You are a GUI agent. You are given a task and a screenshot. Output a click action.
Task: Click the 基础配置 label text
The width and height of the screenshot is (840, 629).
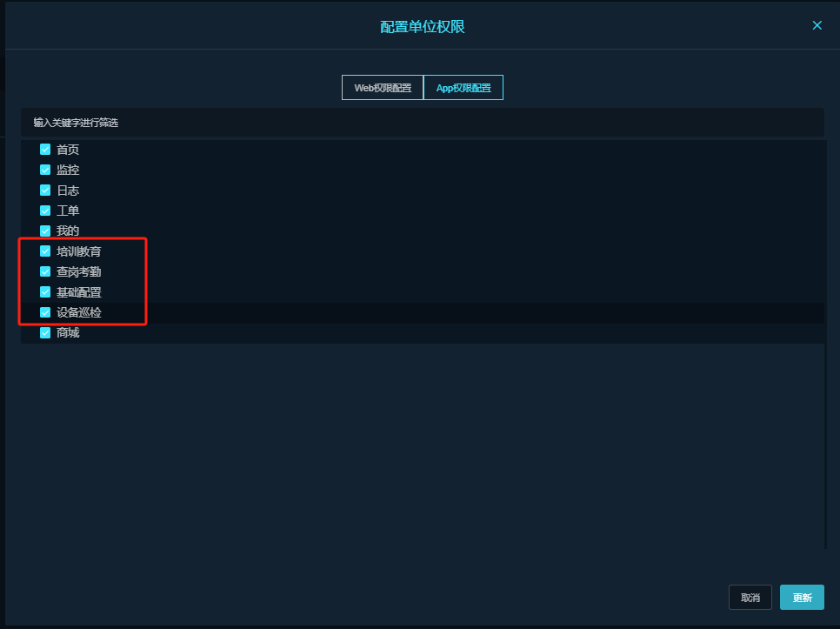coord(79,292)
